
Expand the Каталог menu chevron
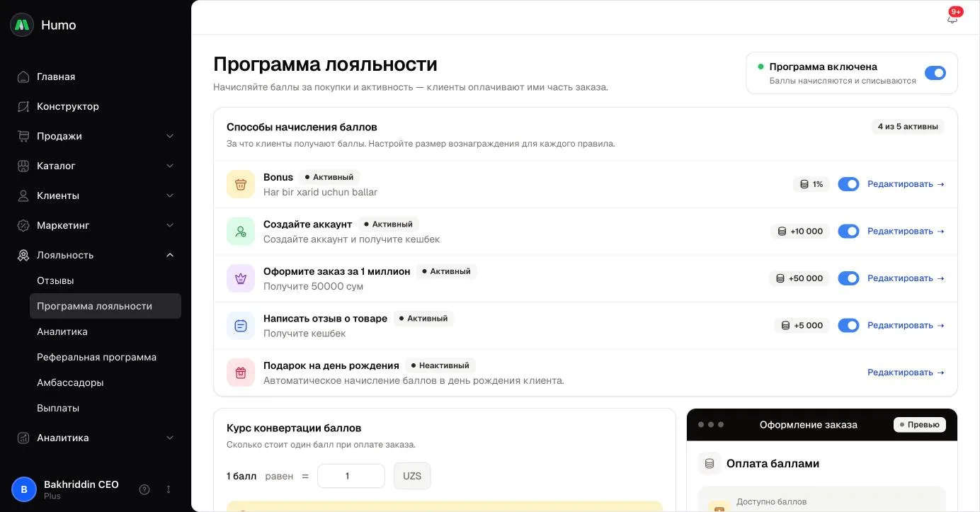tap(170, 166)
